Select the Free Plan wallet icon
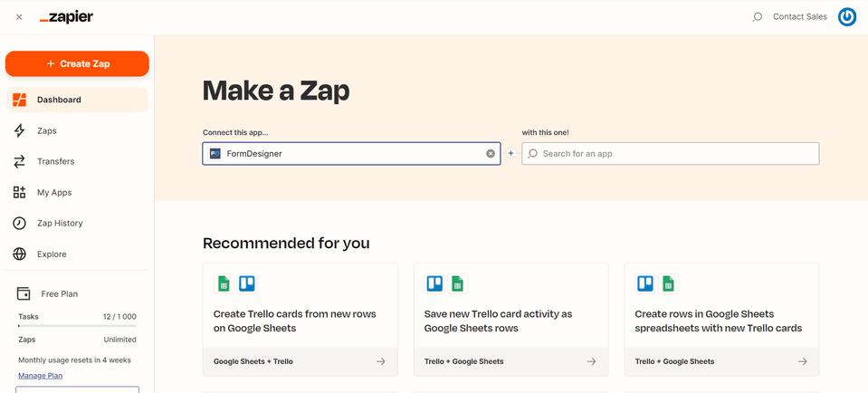868x393 pixels. (x=24, y=293)
